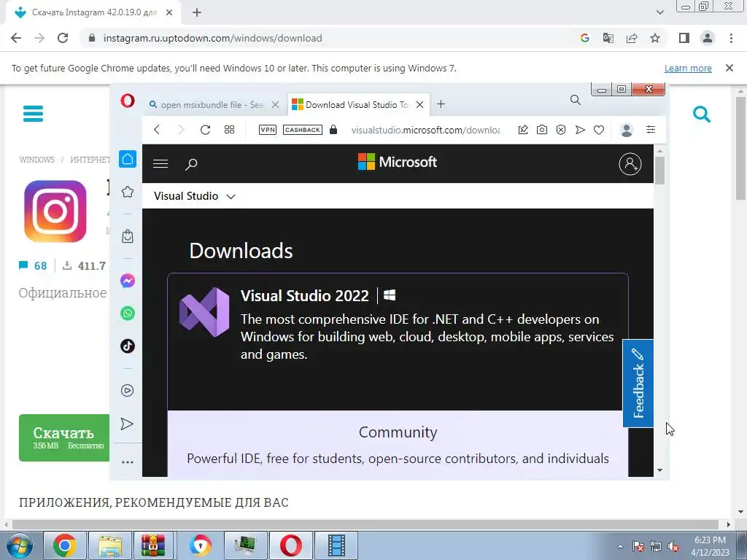Open Opera sidebar Bookmarks star icon
Screen dimensions: 747x560
(127, 192)
